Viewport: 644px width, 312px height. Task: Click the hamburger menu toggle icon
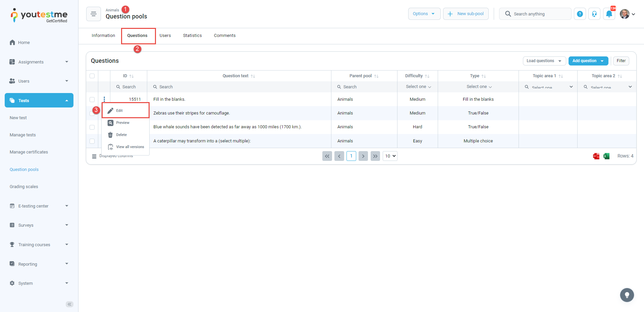click(x=94, y=14)
